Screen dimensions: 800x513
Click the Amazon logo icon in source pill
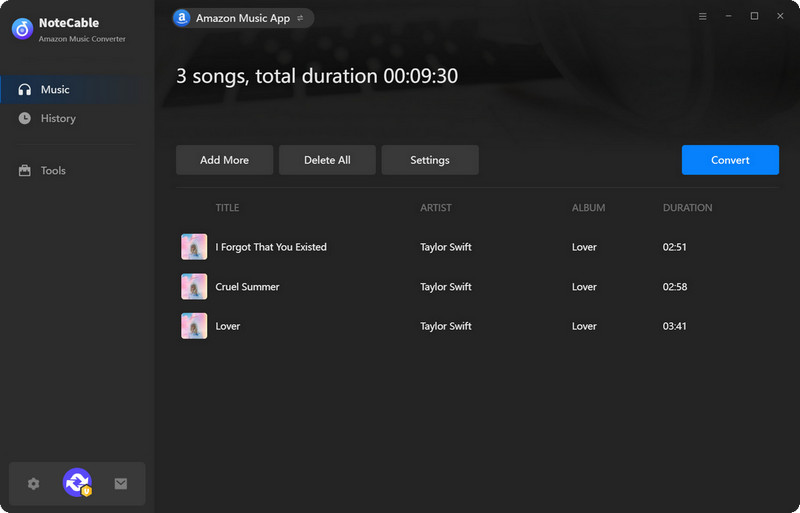click(182, 18)
